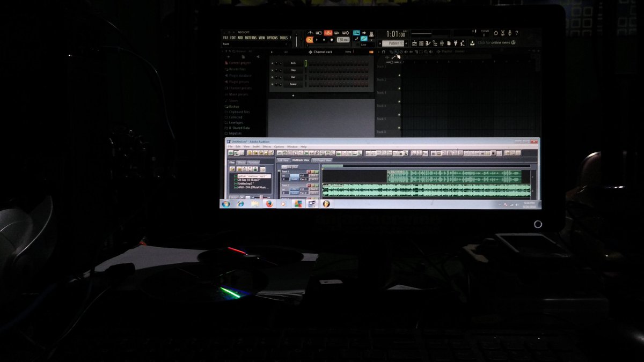
Task: Open FL Studio piano roll view icon
Action: coord(428,43)
